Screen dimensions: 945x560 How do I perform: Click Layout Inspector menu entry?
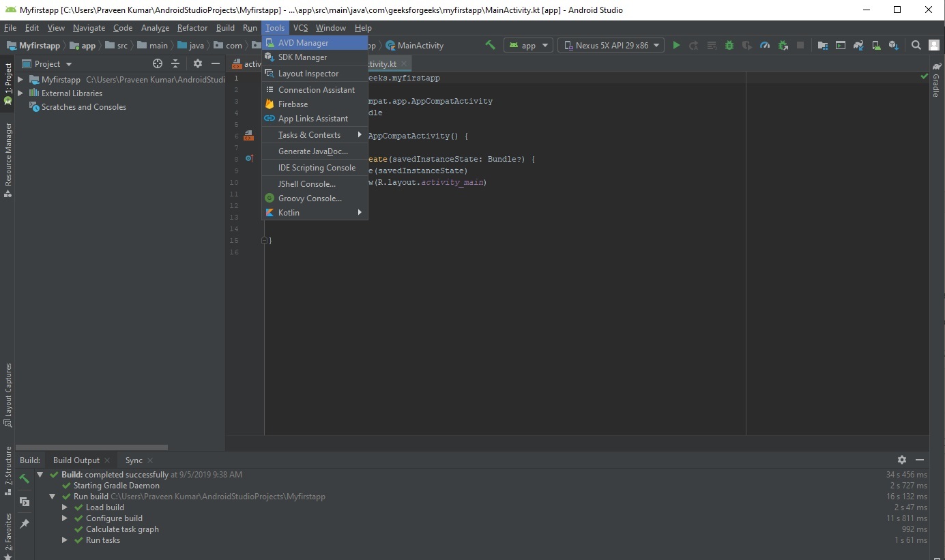[x=308, y=74]
